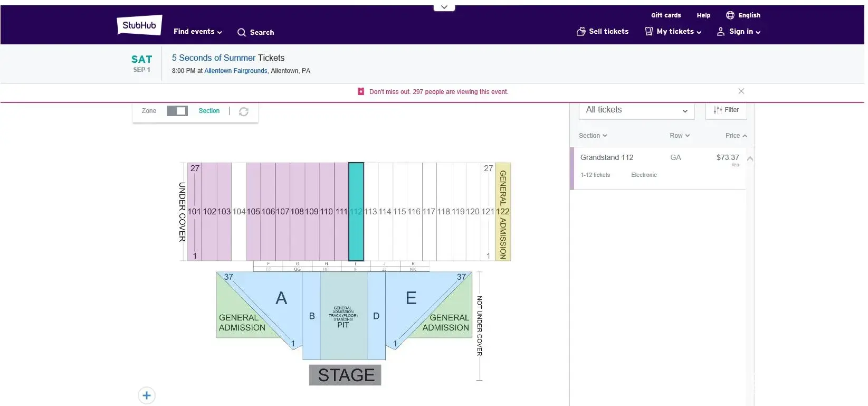Click the Search magnifier icon
Image resolution: width=868 pixels, height=406 pixels.
pos(242,32)
